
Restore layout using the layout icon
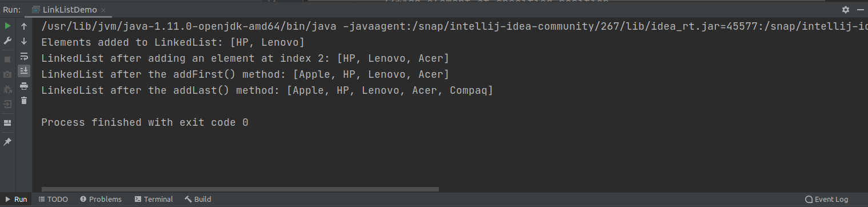tap(7, 123)
